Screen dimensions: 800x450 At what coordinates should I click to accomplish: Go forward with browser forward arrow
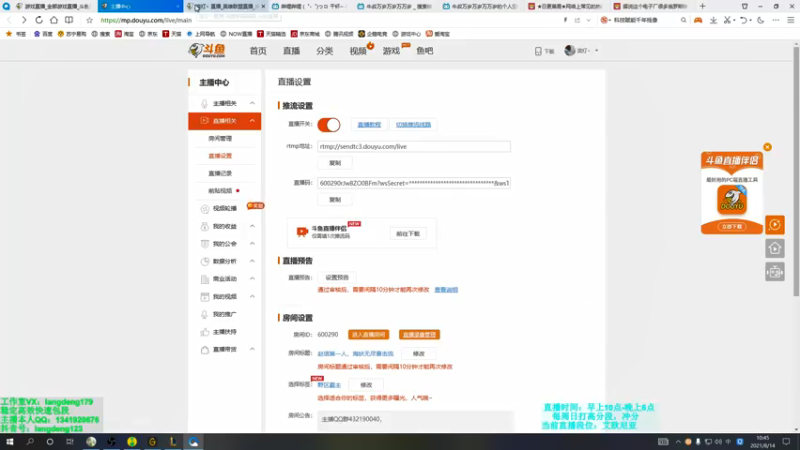[23, 20]
